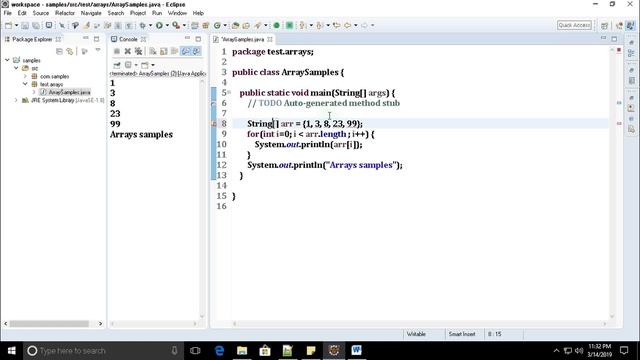Toggle Show Console on Standard Error change

tap(197, 51)
